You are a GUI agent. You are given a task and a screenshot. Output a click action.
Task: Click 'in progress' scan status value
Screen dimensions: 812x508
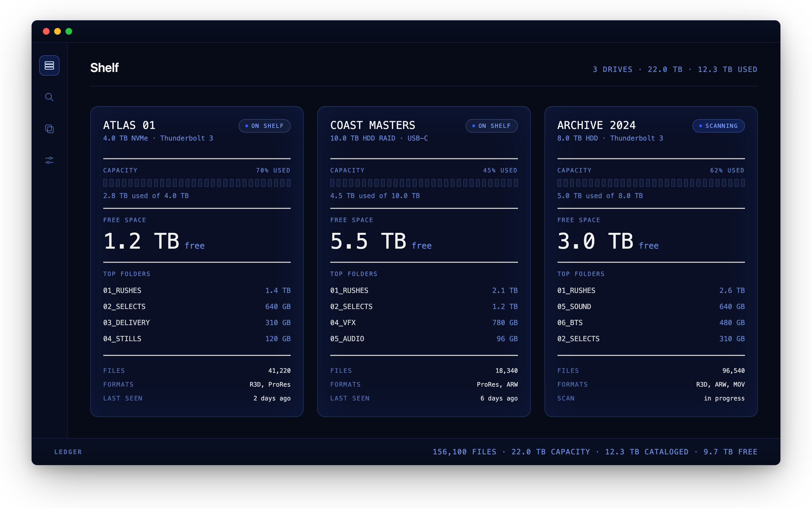(x=724, y=398)
